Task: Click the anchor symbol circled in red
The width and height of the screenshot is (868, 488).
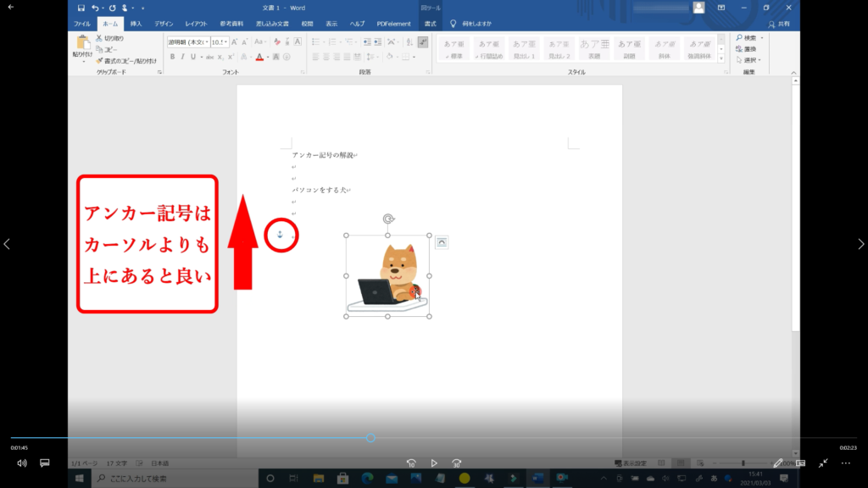Action: click(281, 233)
